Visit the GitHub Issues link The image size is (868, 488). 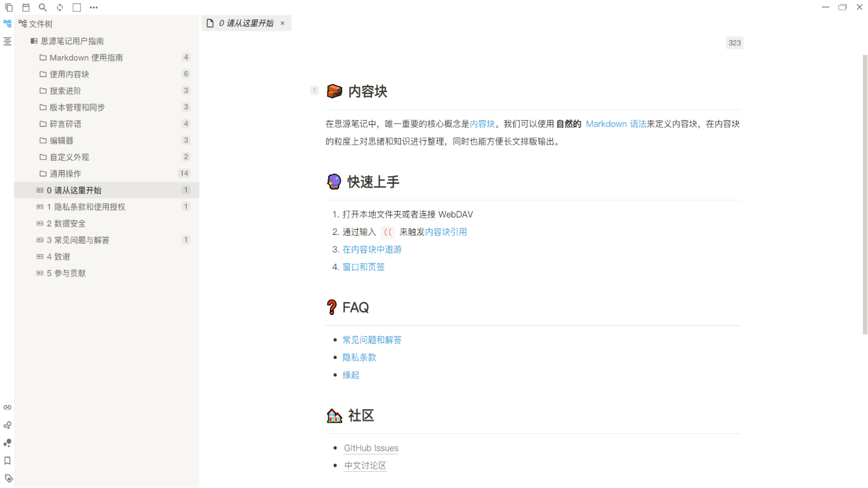(371, 448)
